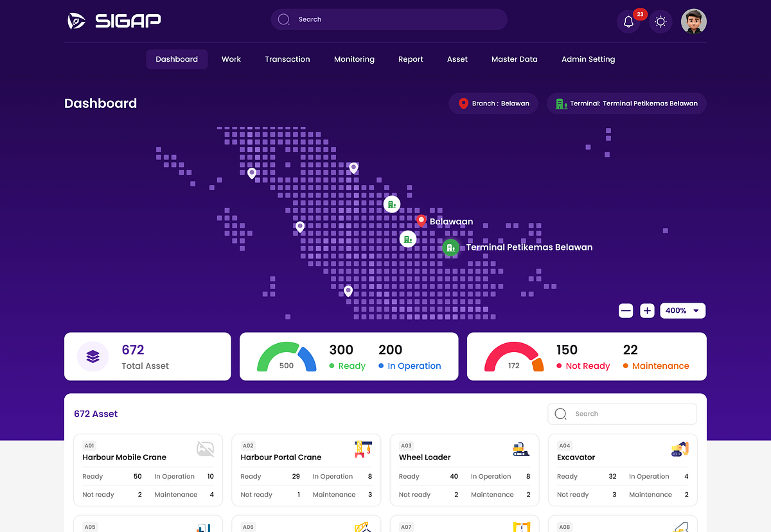The height and width of the screenshot is (532, 771).
Task: Click the A05 card tag
Action: [x=89, y=527]
